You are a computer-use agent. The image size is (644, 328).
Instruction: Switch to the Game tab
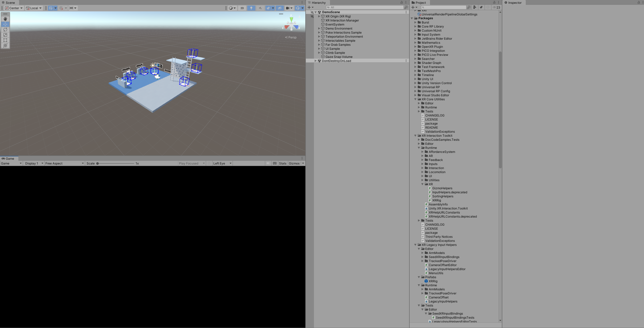(x=8, y=159)
